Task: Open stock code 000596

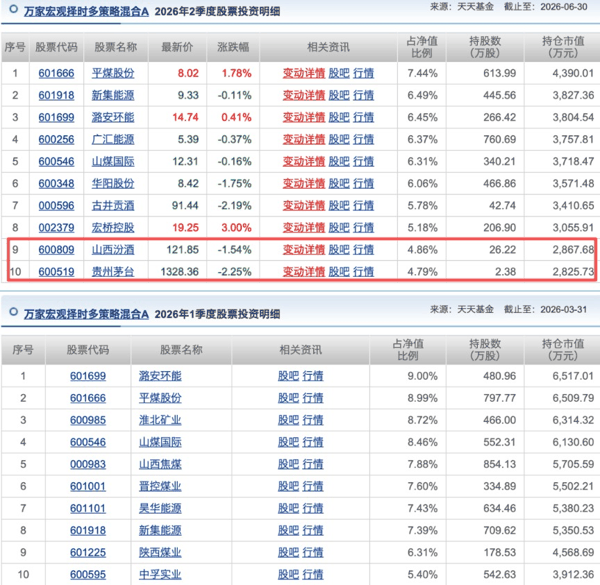Action: [56, 206]
